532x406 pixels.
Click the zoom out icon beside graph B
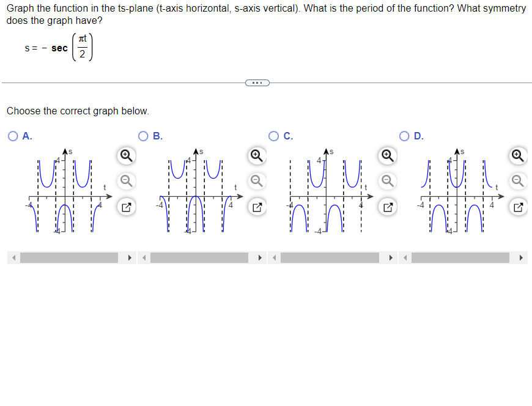[x=257, y=181]
